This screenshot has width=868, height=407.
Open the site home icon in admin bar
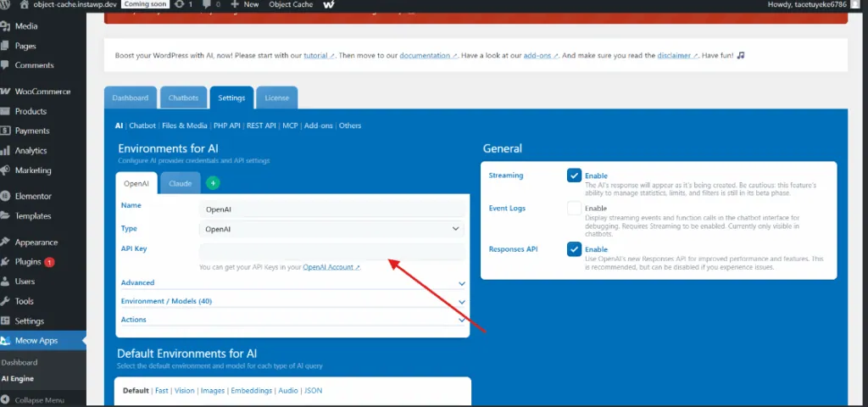pyautogui.click(x=24, y=4)
